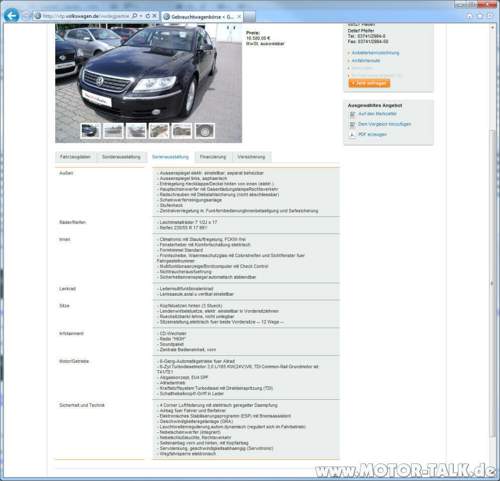Viewport: 500px width, 481px height.
Task: Click the Auf den Merkzettel link
Action: pos(377,114)
